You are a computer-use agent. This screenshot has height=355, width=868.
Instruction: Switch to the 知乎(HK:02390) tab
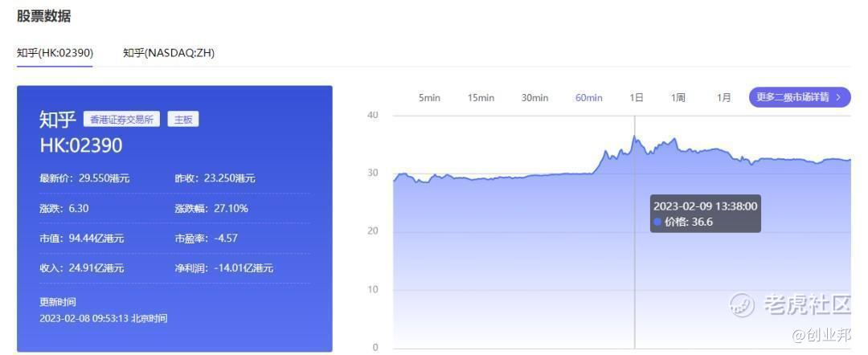coord(55,53)
